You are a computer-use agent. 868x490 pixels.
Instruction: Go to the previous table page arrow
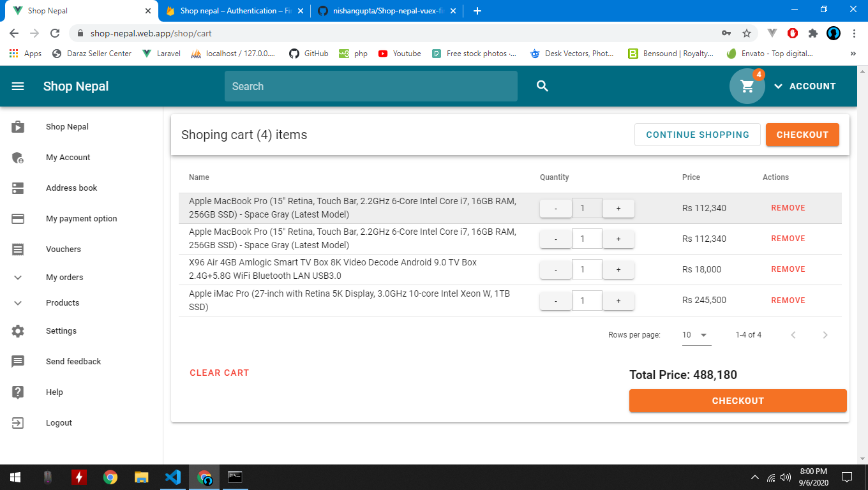793,335
